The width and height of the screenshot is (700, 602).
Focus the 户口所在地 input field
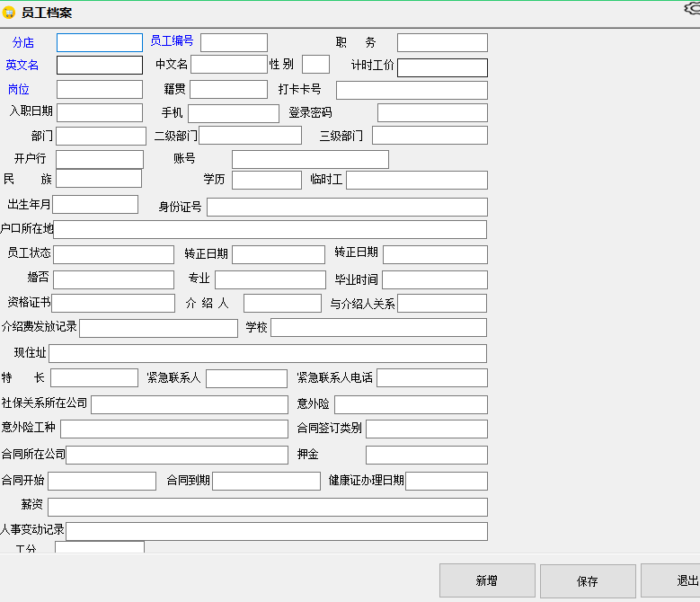pyautogui.click(x=270, y=230)
